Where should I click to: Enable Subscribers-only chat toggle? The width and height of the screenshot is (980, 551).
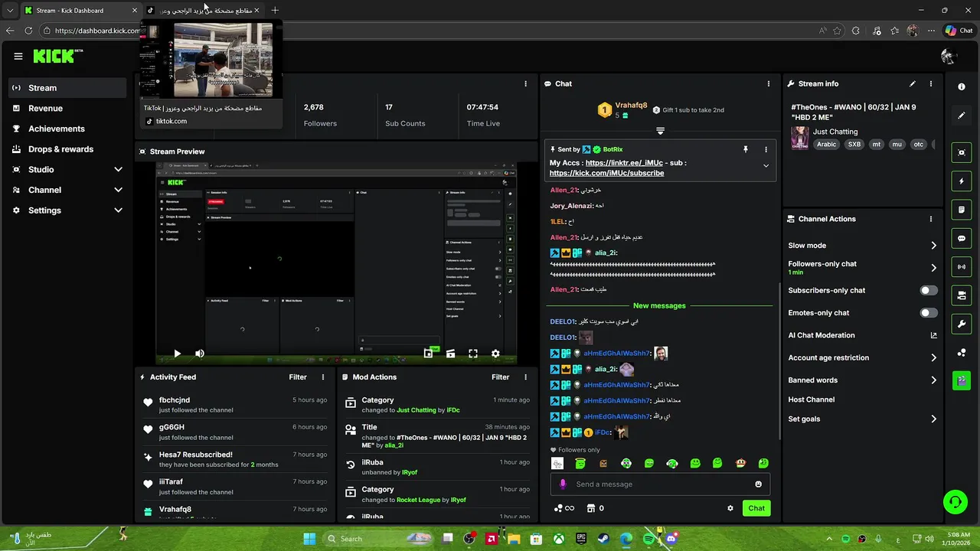click(x=928, y=290)
